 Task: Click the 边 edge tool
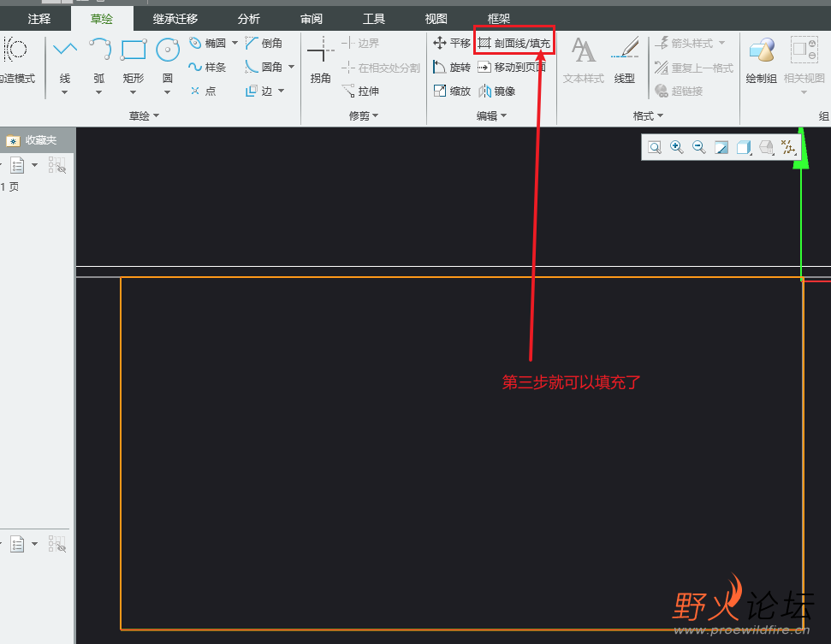pyautogui.click(x=259, y=92)
